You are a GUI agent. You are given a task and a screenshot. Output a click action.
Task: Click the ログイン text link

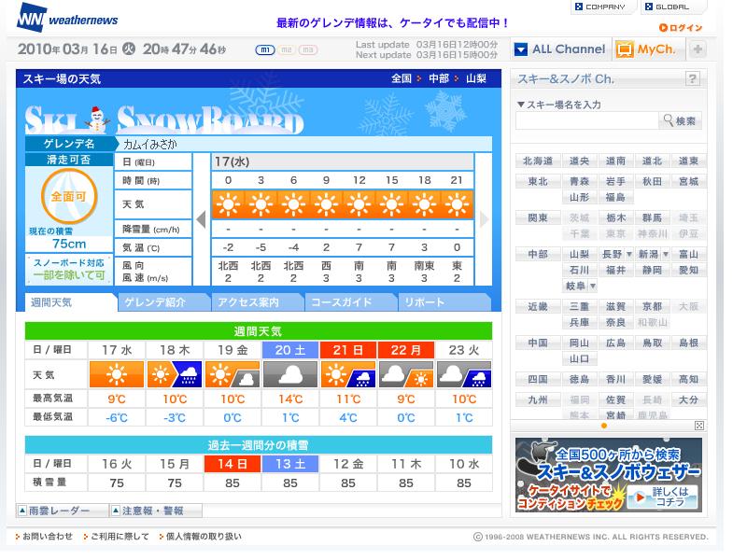tap(685, 28)
